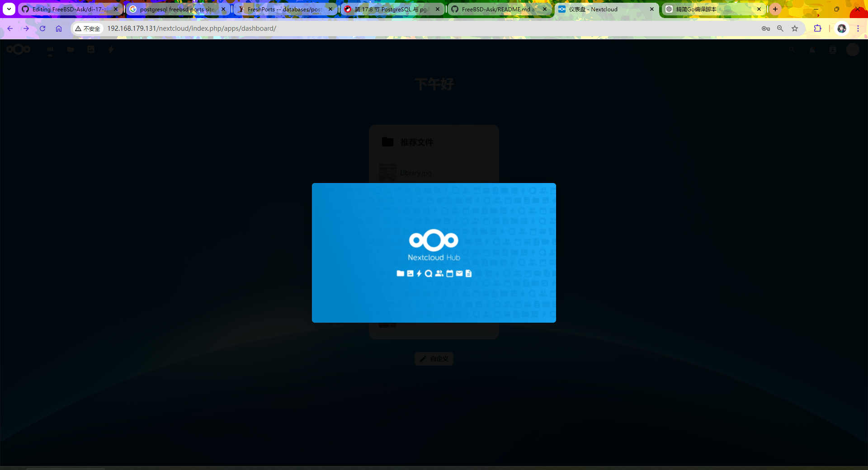Switch to the 精简Go编译脚本 tab
Viewport: 868px width, 470px height.
[x=713, y=9]
